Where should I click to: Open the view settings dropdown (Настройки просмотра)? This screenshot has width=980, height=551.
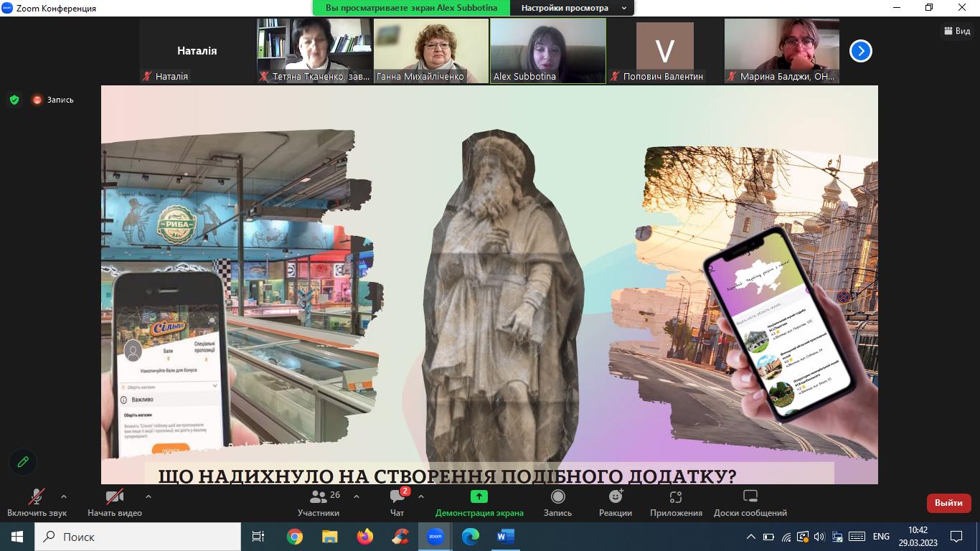573,8
